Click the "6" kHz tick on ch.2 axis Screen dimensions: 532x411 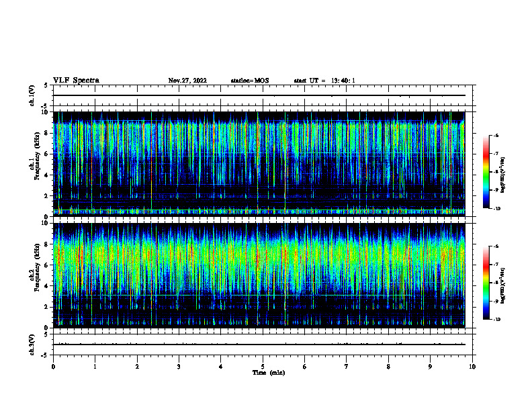46,265
